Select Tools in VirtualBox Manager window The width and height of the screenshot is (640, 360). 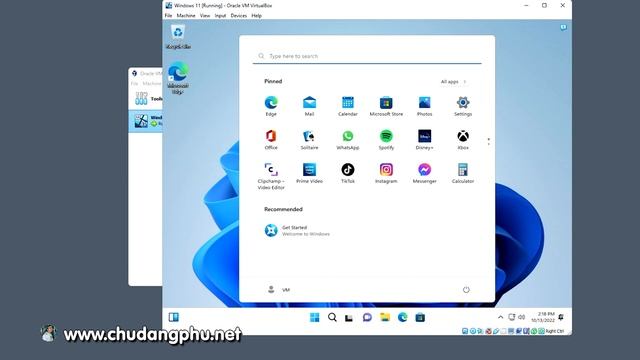click(x=148, y=99)
